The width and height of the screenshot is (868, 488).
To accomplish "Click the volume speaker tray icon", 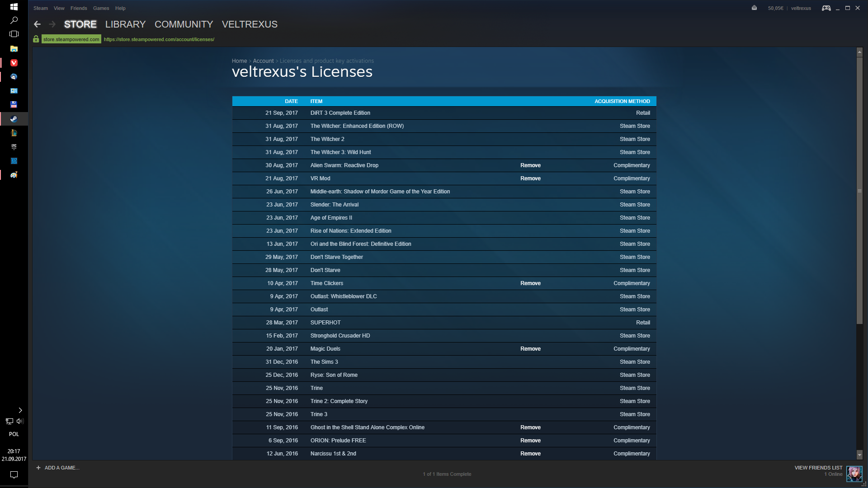I will click(19, 421).
